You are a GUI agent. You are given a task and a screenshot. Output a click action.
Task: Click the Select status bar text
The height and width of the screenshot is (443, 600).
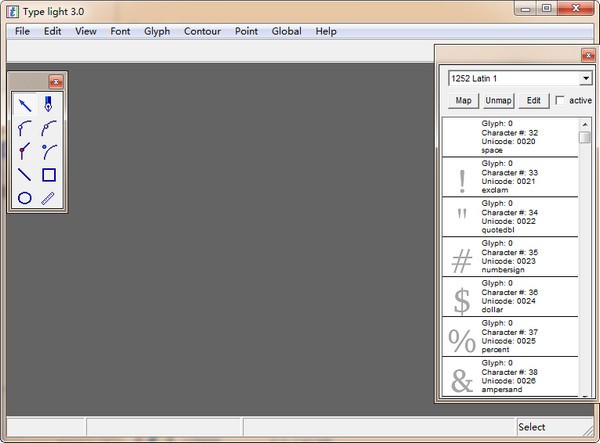point(532,427)
